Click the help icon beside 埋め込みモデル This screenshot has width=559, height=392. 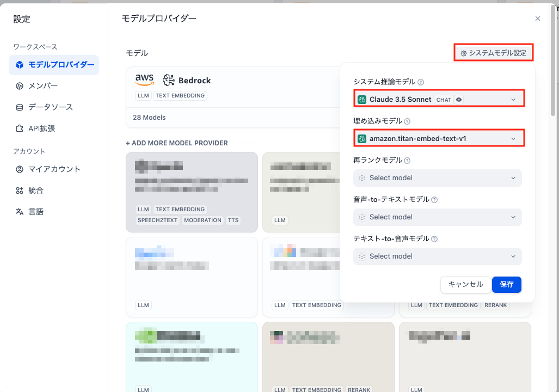click(x=407, y=121)
